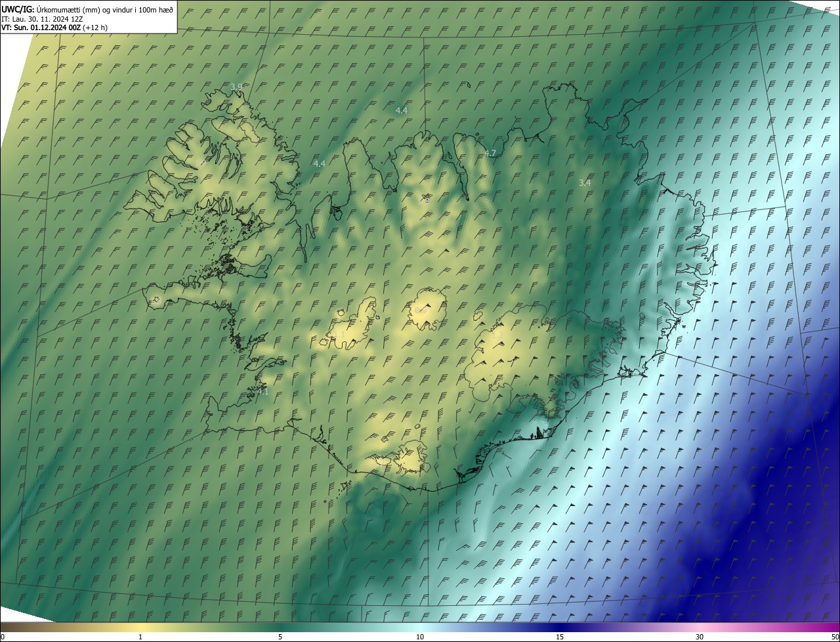Click the "4.1" value label on the map
This screenshot has height=642, width=840.
point(262,391)
